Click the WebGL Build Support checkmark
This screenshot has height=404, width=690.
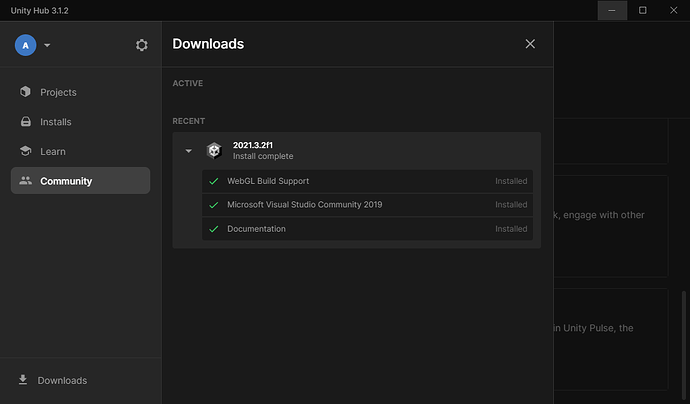click(213, 181)
